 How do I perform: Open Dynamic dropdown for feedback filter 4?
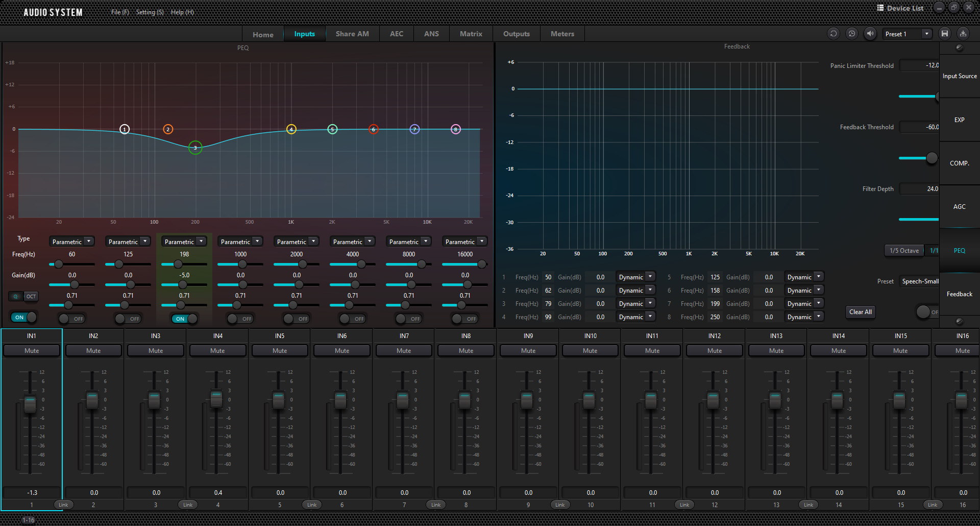(635, 317)
